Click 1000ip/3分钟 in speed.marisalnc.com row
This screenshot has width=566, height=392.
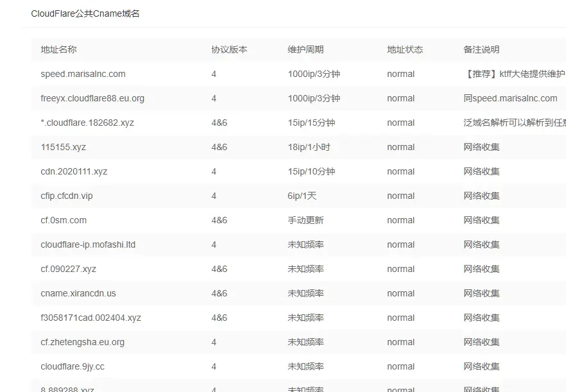[314, 74]
